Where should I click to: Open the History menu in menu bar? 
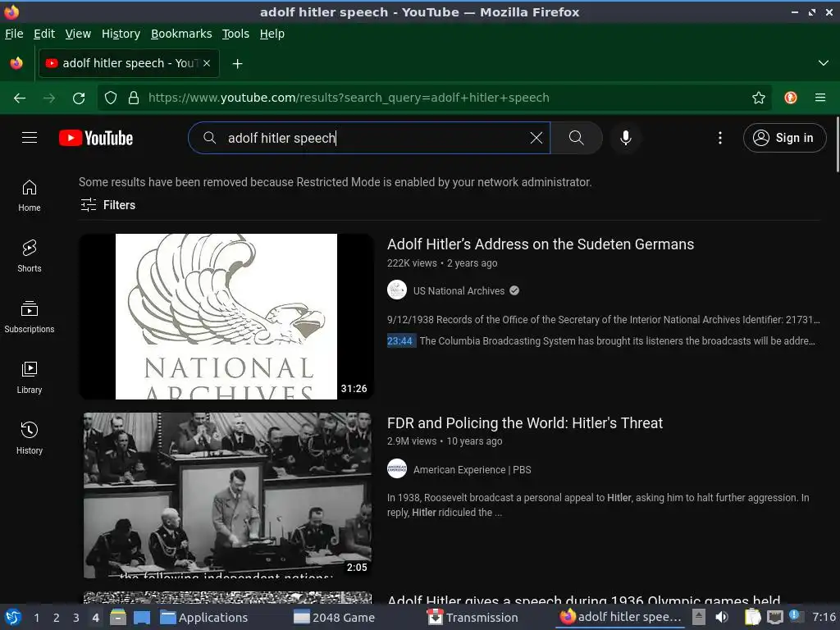pyautogui.click(x=121, y=34)
